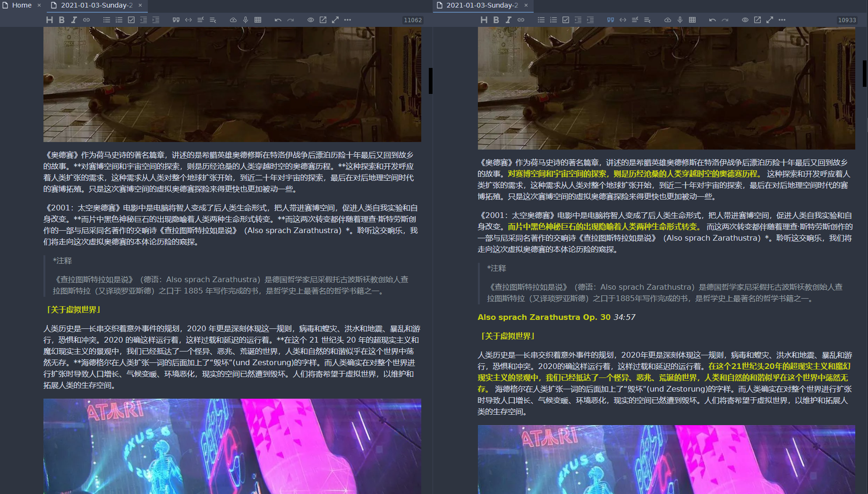Insert blockquote in left editor toolbar
Image resolution: width=868 pixels, height=494 pixels.
(x=176, y=20)
